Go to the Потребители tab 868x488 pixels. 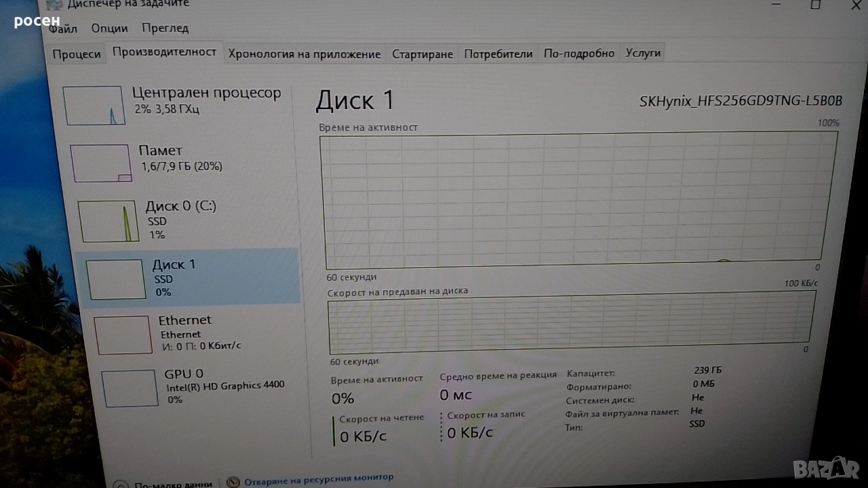click(498, 54)
